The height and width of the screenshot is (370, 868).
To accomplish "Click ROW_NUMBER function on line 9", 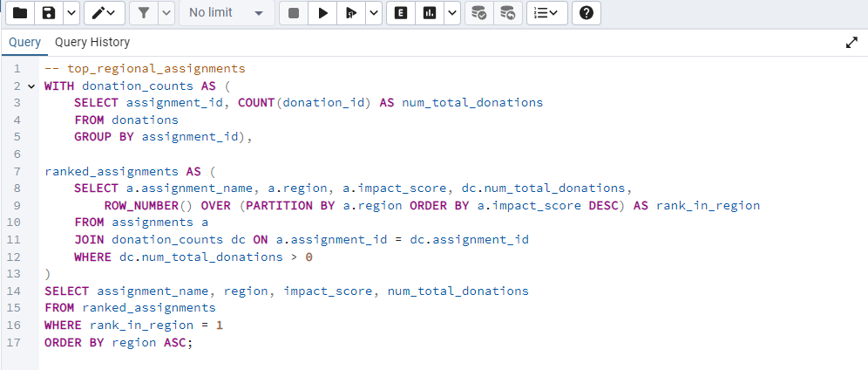I will [x=141, y=205].
